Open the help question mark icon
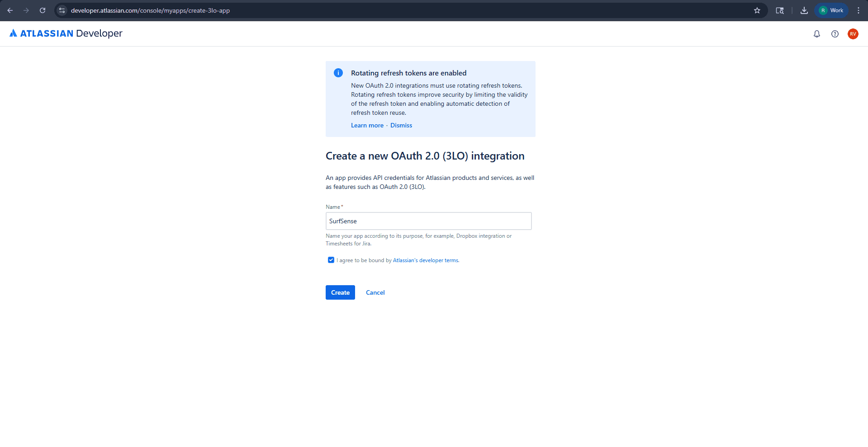Image resolution: width=868 pixels, height=447 pixels. (x=835, y=33)
